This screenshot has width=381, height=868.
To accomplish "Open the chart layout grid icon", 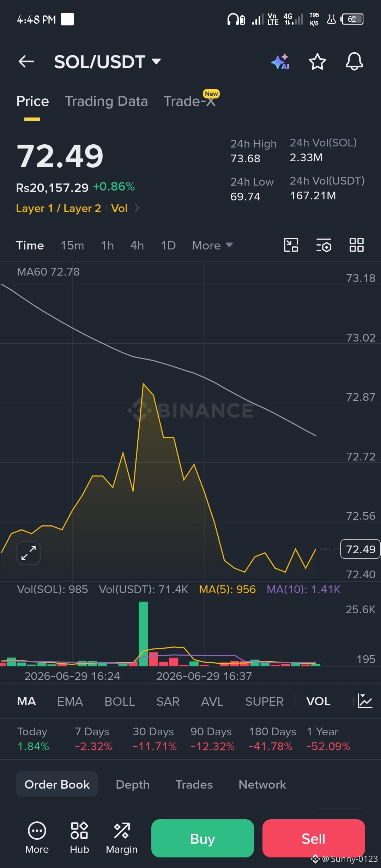I will pos(357,245).
